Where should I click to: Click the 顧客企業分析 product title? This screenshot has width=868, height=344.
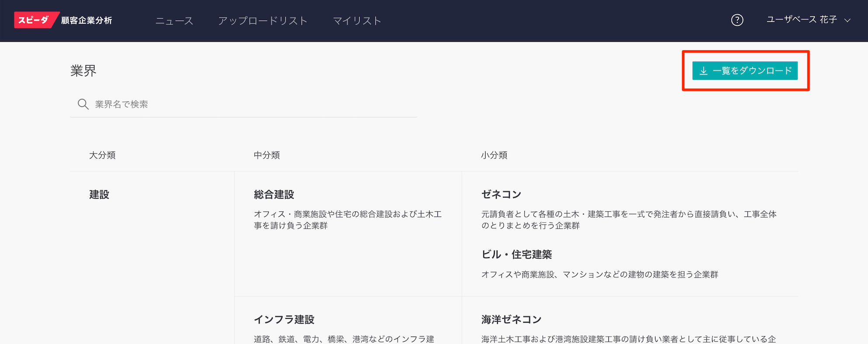click(87, 21)
